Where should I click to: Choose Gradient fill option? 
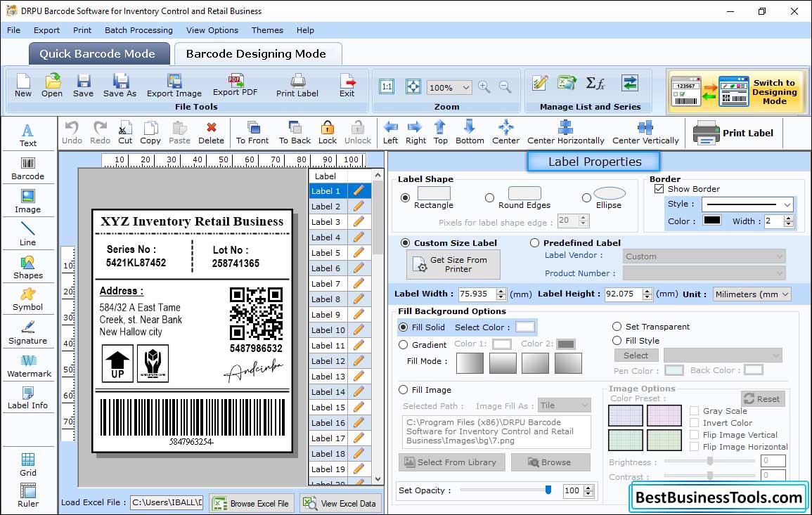click(x=404, y=345)
